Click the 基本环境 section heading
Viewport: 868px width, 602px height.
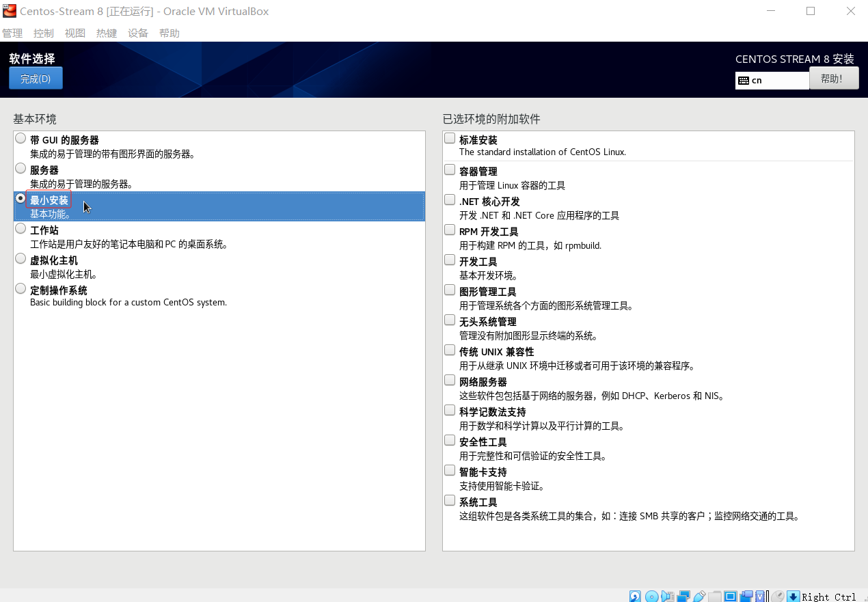pyautogui.click(x=35, y=119)
